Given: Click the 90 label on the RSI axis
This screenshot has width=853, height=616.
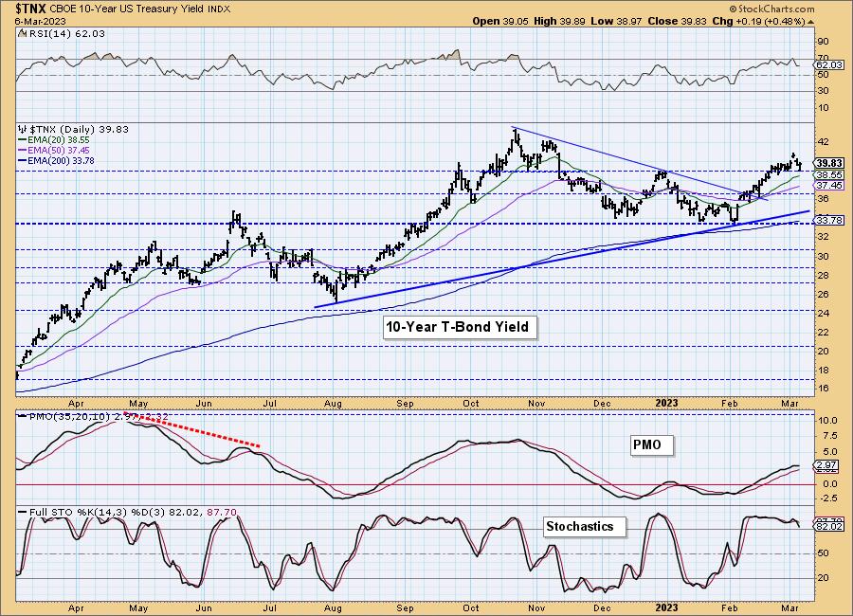Looking at the screenshot, I should pyautogui.click(x=823, y=42).
